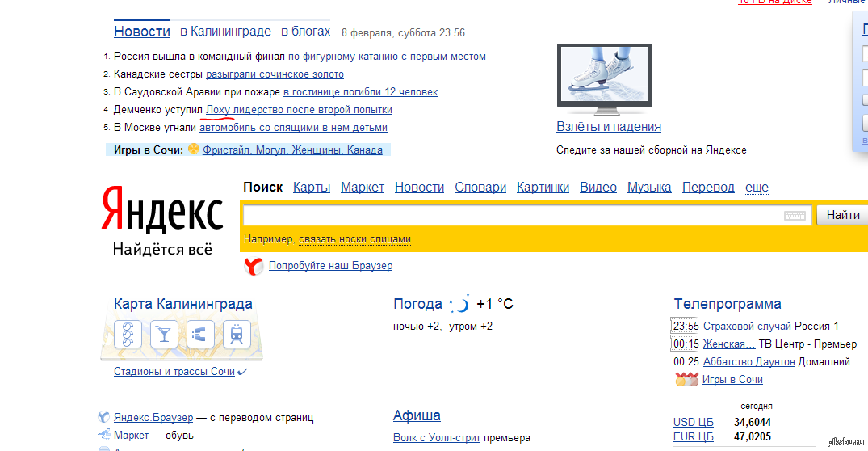Focus the Yandex search input field
The width and height of the screenshot is (868, 451).
(527, 215)
